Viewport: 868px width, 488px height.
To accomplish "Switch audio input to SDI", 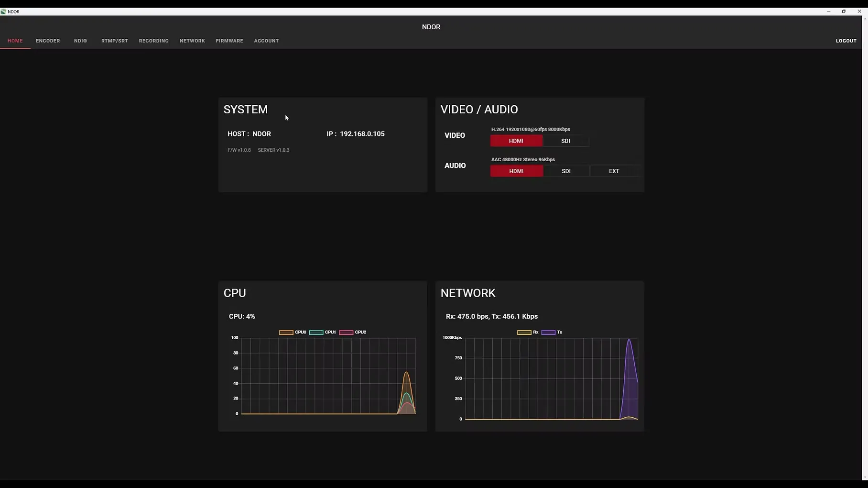I will pos(566,171).
